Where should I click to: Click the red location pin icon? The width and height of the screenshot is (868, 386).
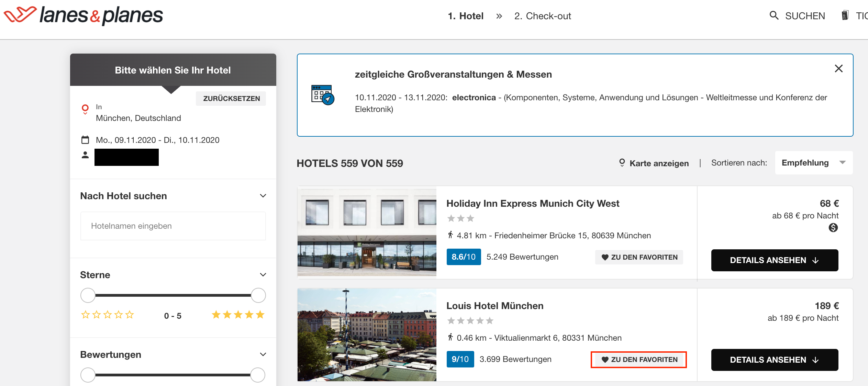pyautogui.click(x=85, y=109)
